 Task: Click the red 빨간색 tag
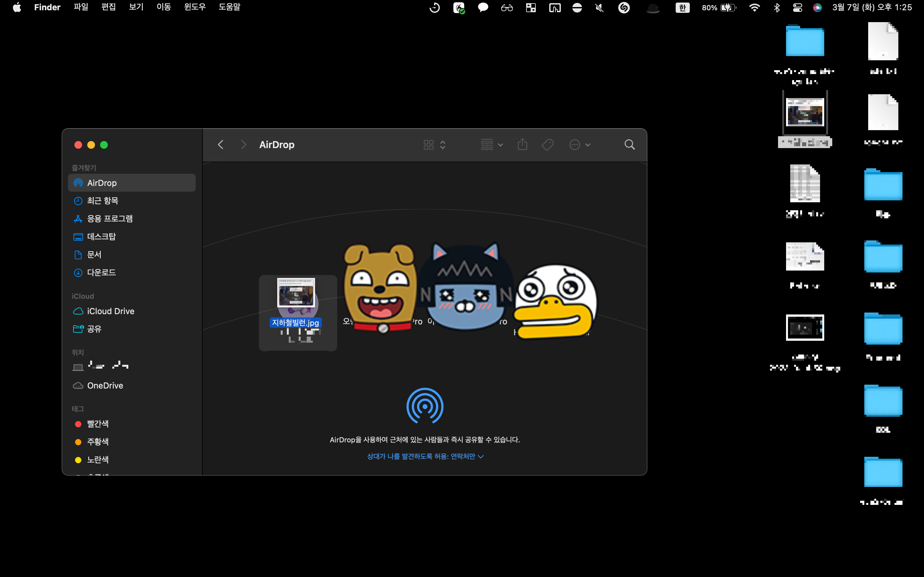click(x=98, y=423)
